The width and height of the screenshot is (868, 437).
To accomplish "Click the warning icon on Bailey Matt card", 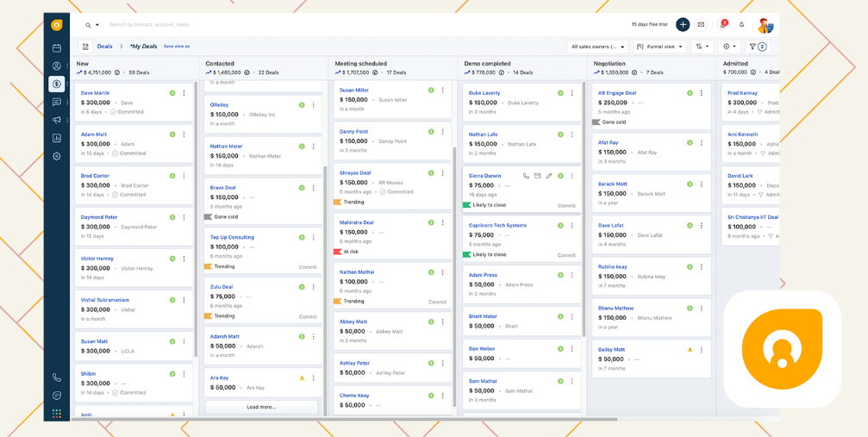I will [x=690, y=349].
